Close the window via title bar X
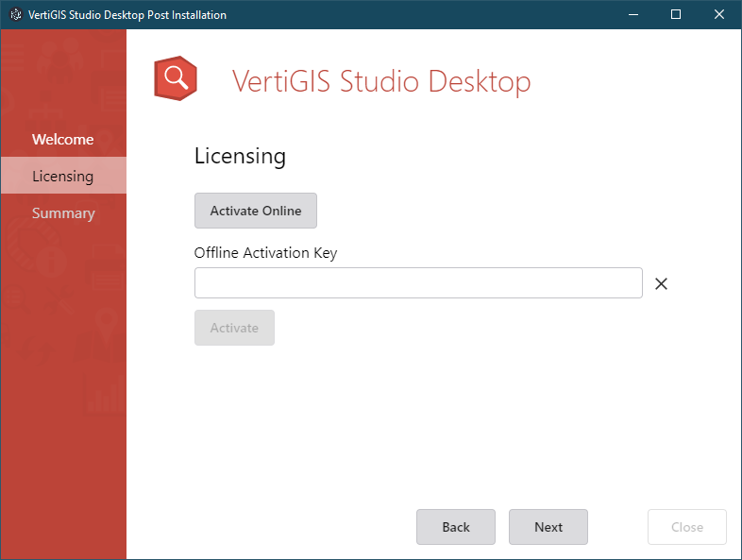Image resolution: width=742 pixels, height=560 pixels. point(719,15)
